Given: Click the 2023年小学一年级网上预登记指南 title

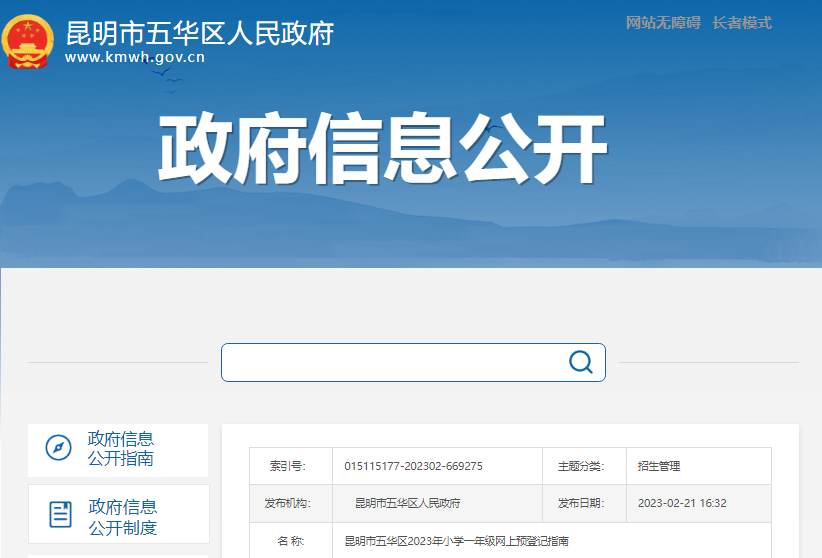Looking at the screenshot, I should 456,541.
